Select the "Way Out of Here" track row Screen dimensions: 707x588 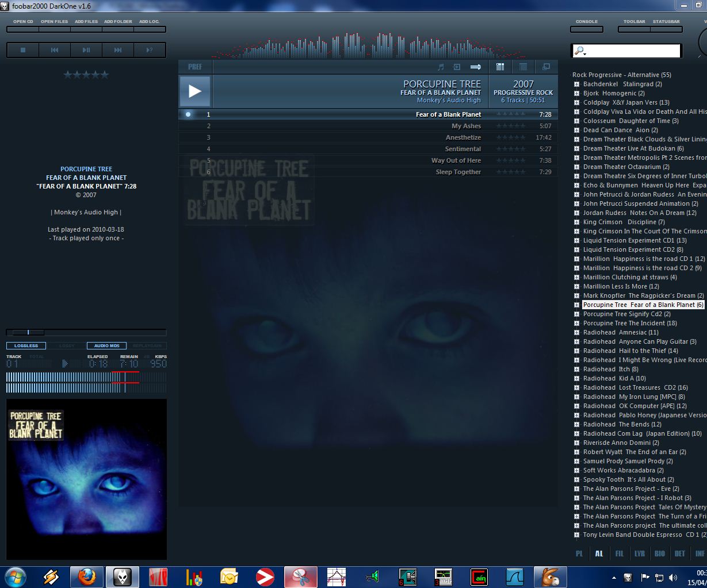368,160
